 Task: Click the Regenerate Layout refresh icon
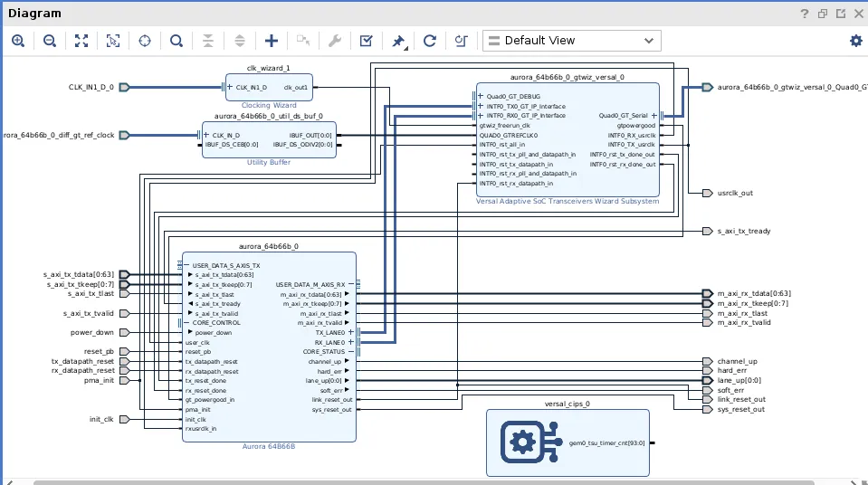coord(430,41)
